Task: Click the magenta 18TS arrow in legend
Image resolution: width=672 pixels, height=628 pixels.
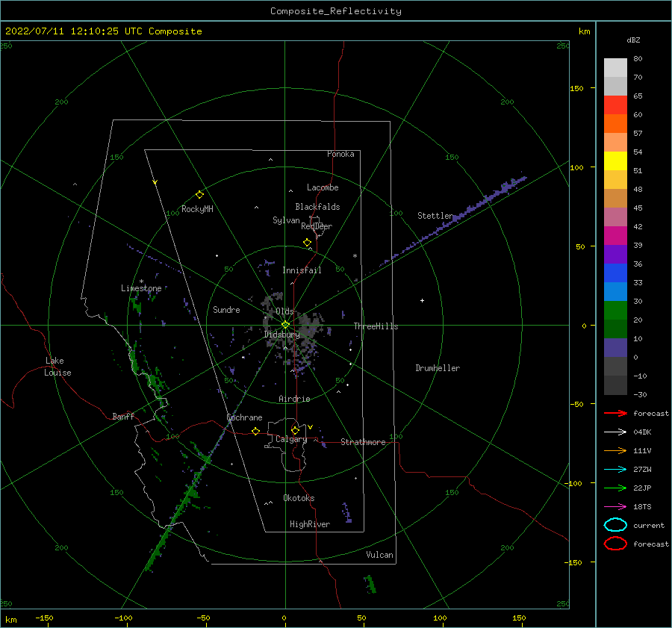Action: (x=615, y=507)
